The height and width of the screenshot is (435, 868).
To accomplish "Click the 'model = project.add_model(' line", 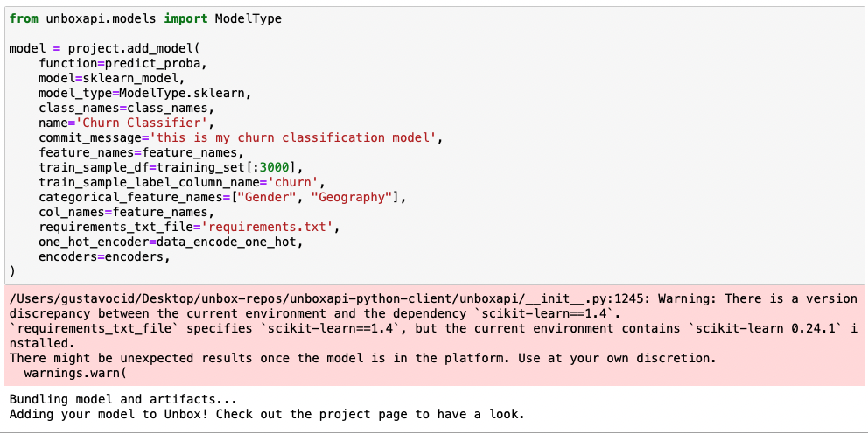I will point(104,49).
